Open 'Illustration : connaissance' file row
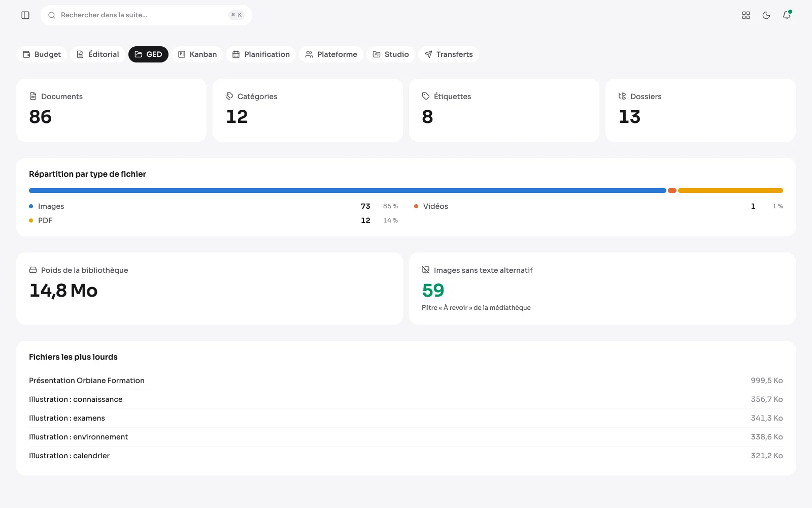The image size is (812, 508). click(406, 399)
